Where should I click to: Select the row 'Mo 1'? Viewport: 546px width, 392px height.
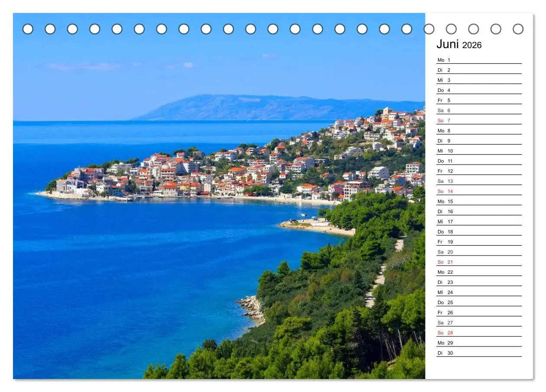tap(479, 60)
